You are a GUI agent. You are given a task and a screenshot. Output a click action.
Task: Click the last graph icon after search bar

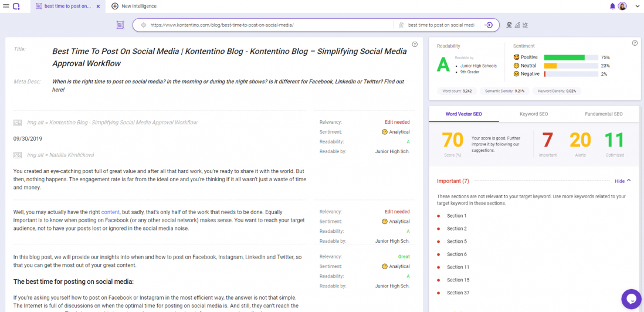[525, 25]
